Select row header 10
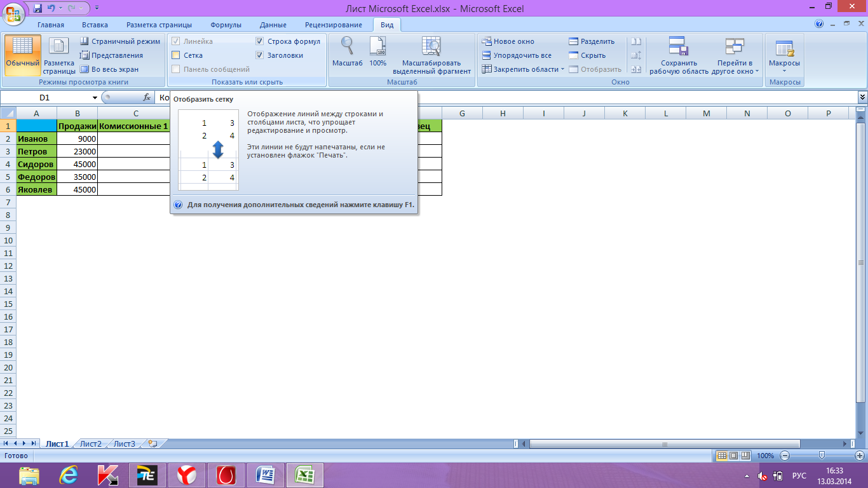This screenshot has height=488, width=868. coord(8,240)
